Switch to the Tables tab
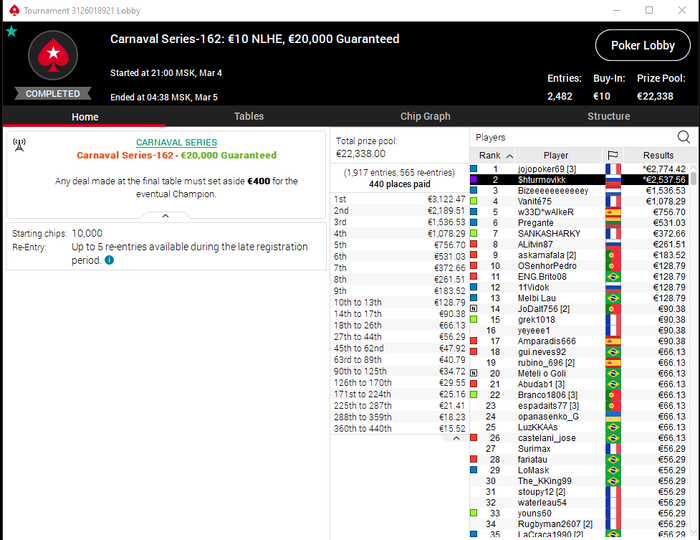This screenshot has width=700, height=540. (x=249, y=116)
